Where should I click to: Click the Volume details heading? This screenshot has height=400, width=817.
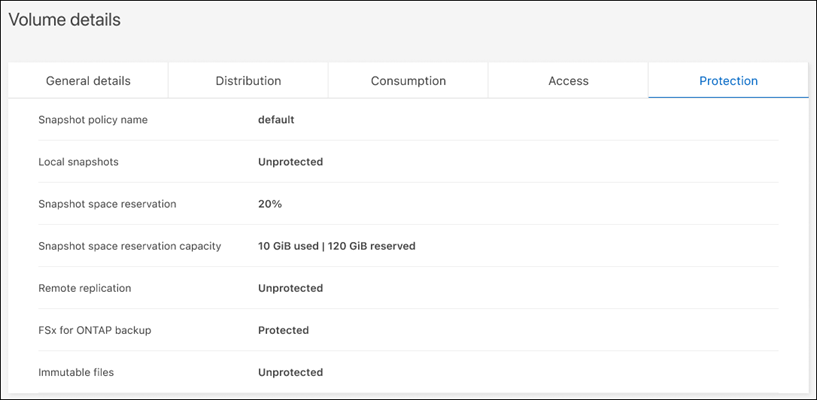point(64,20)
